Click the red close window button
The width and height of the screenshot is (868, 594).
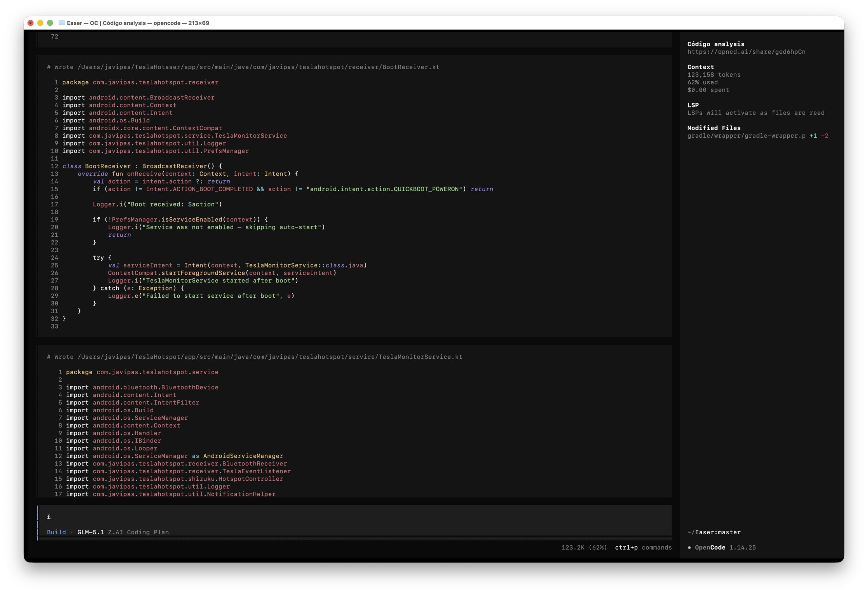click(x=31, y=23)
